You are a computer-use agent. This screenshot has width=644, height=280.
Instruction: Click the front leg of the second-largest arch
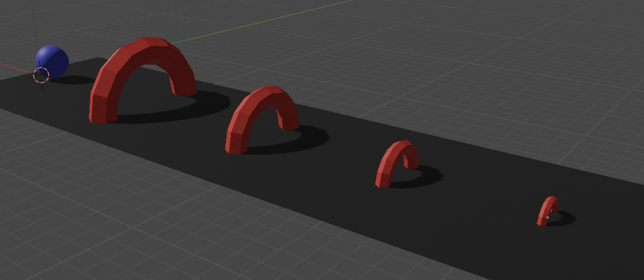235,139
